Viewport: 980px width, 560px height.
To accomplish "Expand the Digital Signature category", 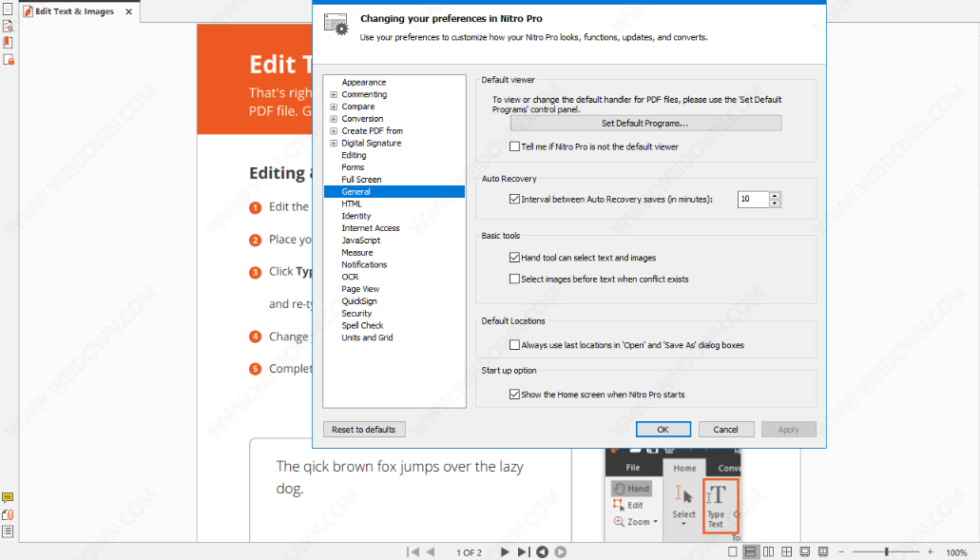I will click(x=334, y=144).
